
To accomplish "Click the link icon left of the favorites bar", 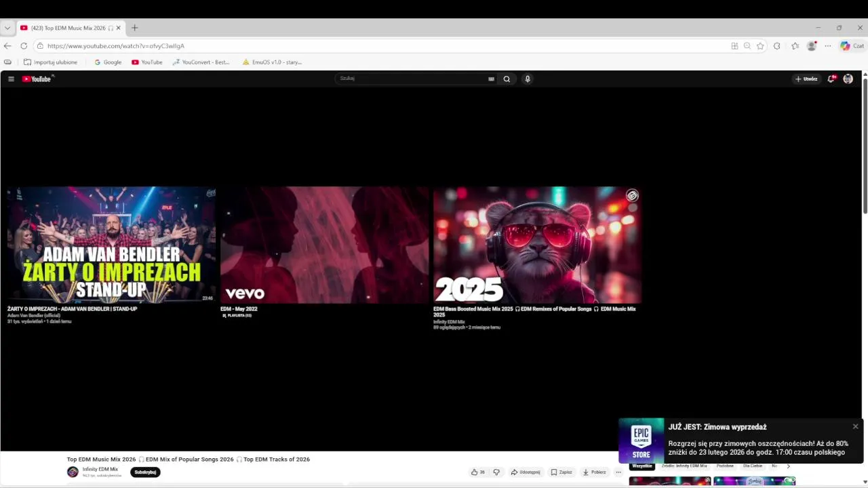I will point(7,62).
